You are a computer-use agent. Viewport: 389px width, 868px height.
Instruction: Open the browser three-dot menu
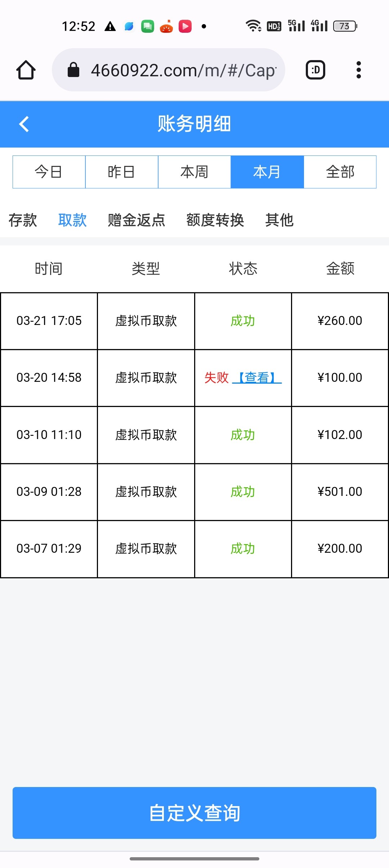pyautogui.click(x=358, y=70)
